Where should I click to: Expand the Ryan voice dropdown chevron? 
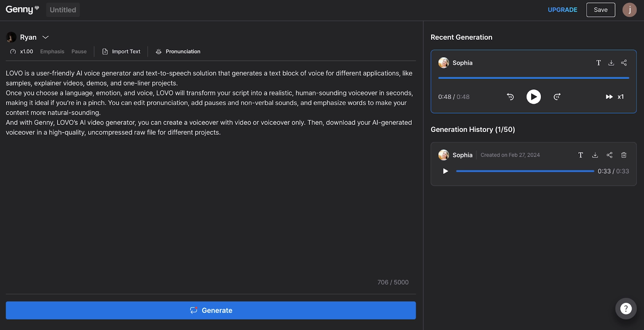(45, 37)
